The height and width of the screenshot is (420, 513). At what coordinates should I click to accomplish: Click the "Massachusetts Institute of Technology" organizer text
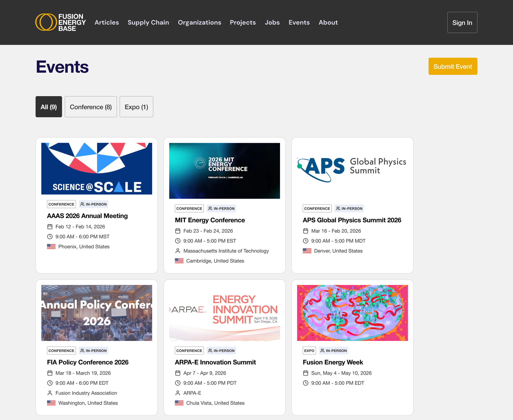[x=226, y=251]
